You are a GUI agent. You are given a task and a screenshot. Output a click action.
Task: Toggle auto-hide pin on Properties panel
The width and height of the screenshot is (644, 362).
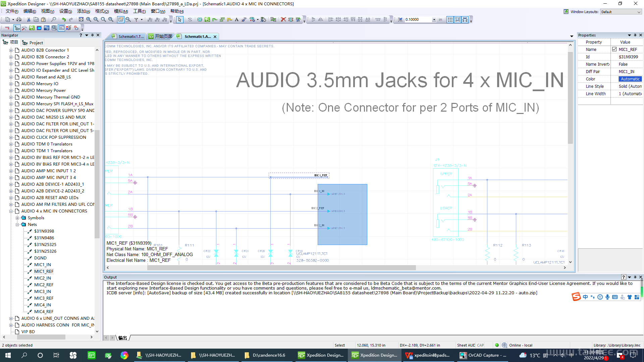click(x=635, y=35)
